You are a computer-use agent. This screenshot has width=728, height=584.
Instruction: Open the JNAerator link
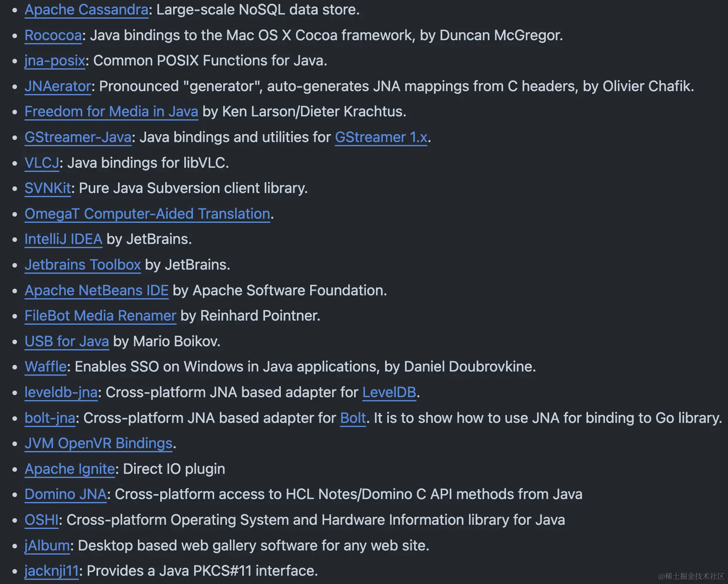click(58, 86)
